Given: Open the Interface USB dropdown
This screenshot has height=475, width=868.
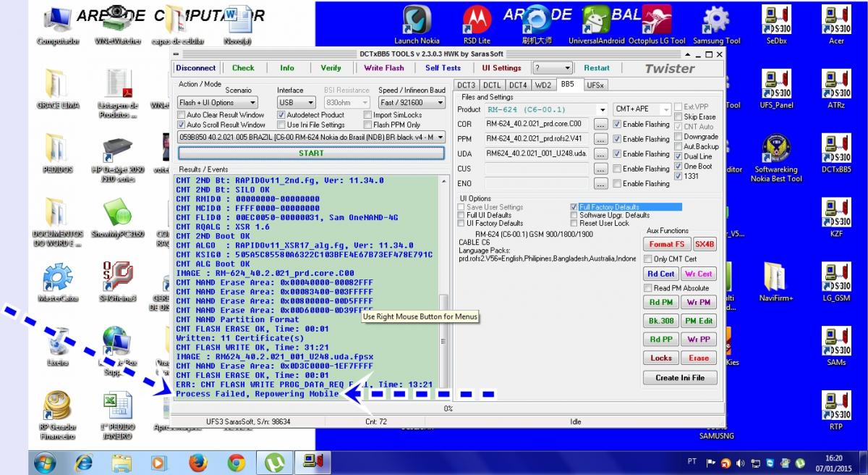Looking at the screenshot, I should pos(297,103).
